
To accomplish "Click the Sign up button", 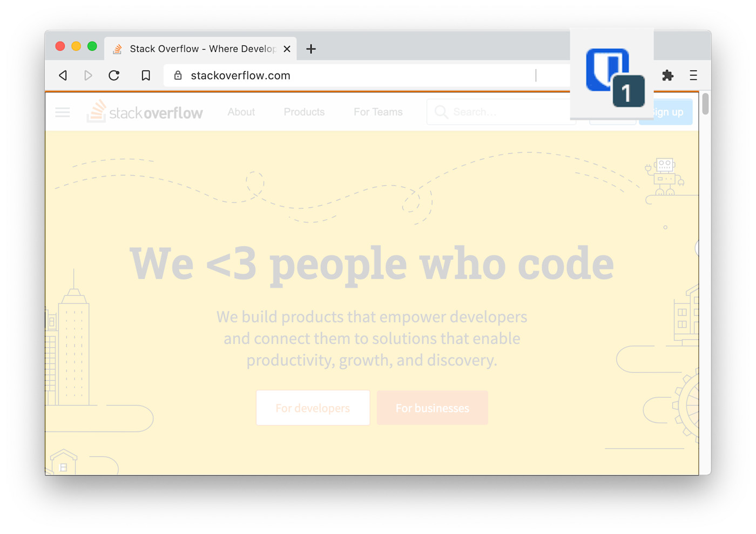I will tap(665, 112).
